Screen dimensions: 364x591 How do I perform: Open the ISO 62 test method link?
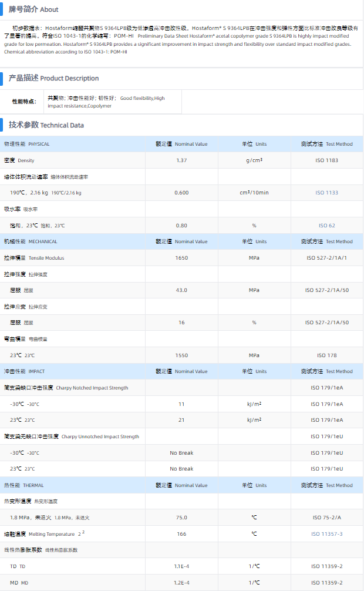click(327, 226)
